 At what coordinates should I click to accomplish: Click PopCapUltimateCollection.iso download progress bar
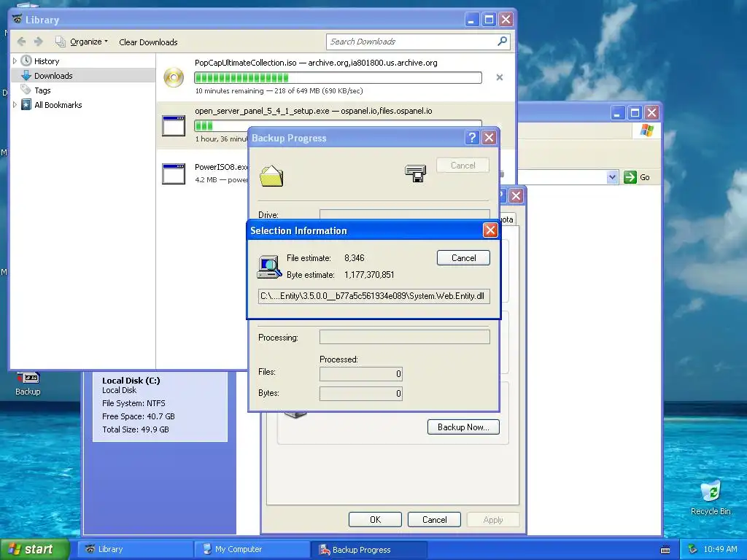click(x=338, y=77)
